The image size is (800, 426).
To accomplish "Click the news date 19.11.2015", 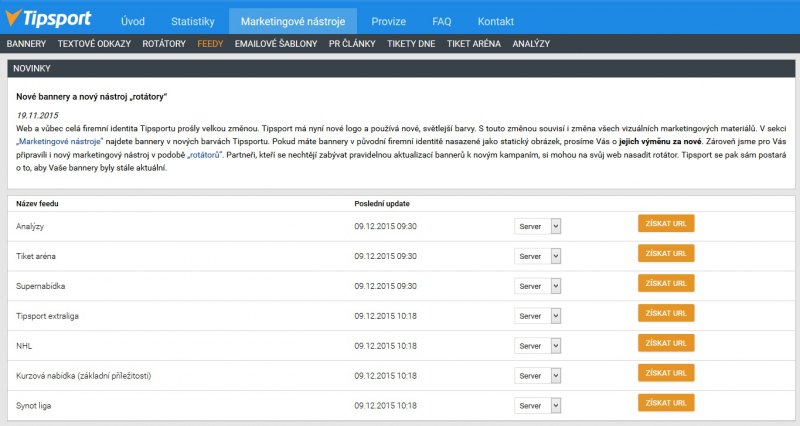I will tap(37, 115).
